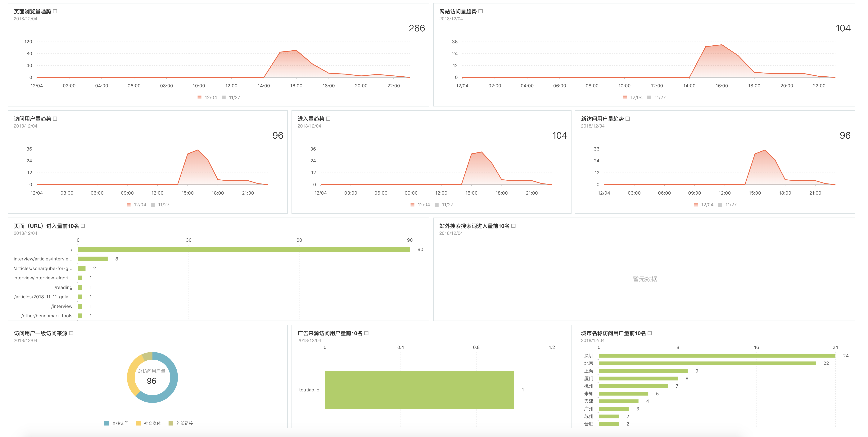Click the square icon beside 新访问用户量趋势 title
868x437 pixels.
click(x=628, y=119)
